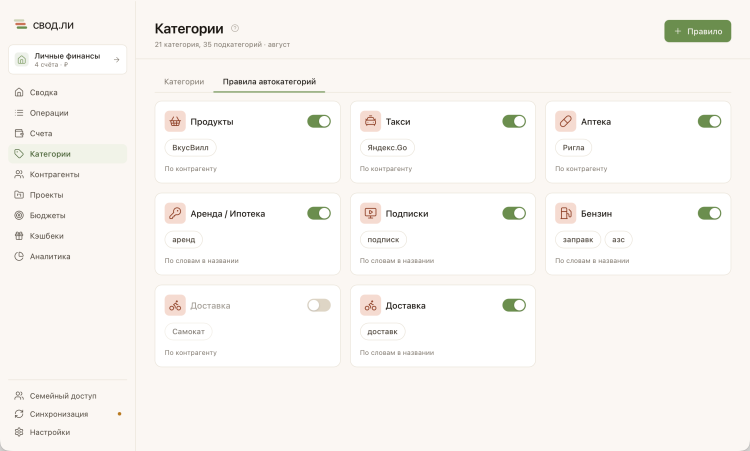This screenshot has height=451, width=750.
Task: Open Аналитика page
Action: (67, 256)
